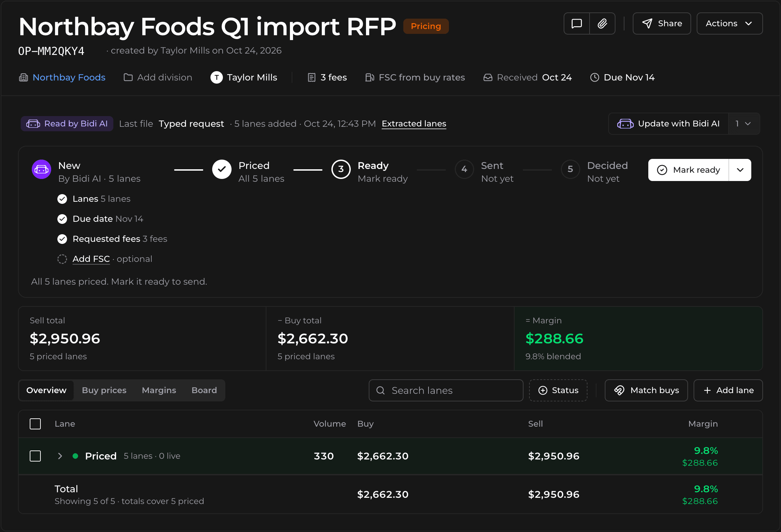Expand the Mark ready dropdown arrow
This screenshot has height=532, width=781.
(x=740, y=170)
